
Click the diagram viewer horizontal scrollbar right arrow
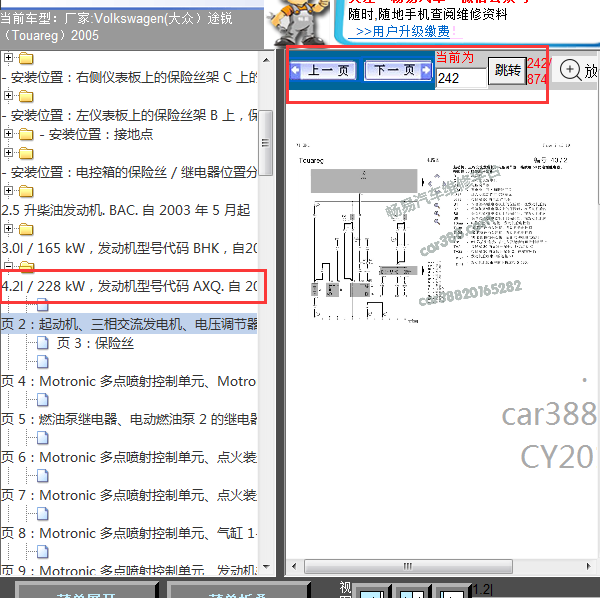[589, 566]
